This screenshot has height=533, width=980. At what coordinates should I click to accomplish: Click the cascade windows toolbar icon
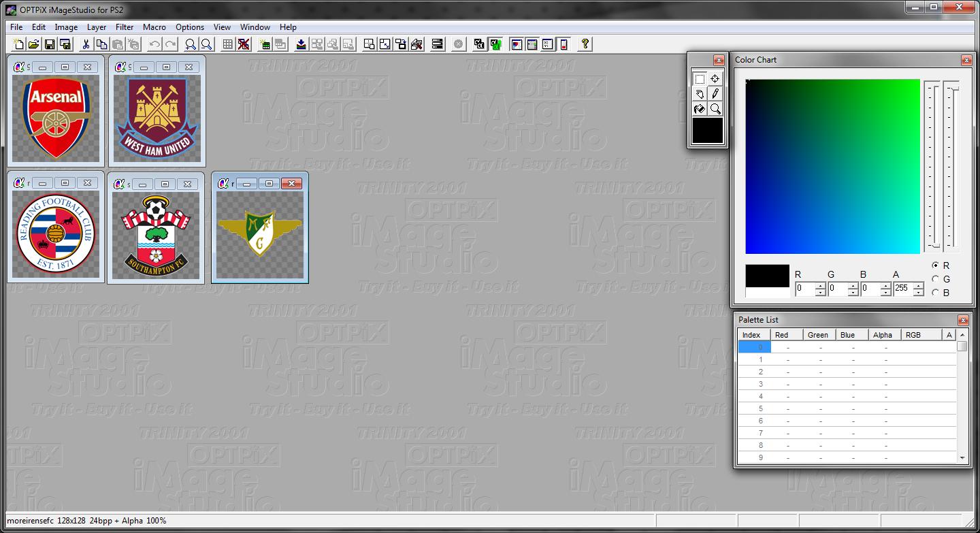point(402,44)
